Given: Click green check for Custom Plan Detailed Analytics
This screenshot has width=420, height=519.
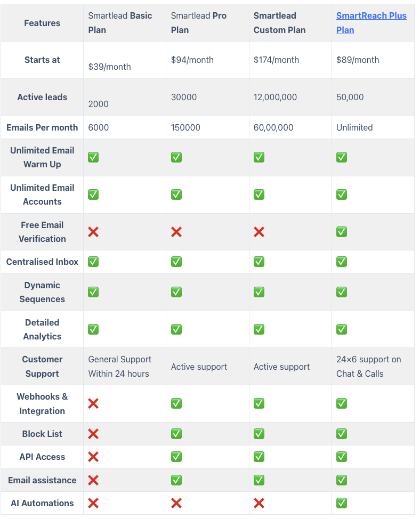Looking at the screenshot, I should 259,329.
